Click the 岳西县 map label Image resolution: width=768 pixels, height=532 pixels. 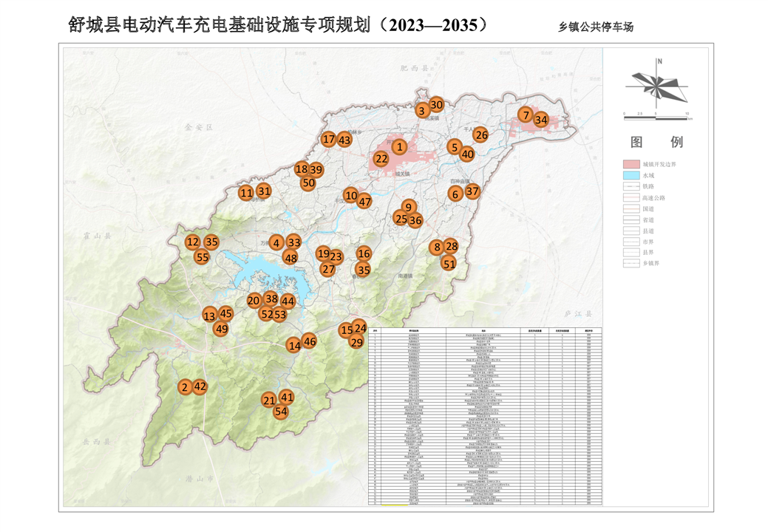[x=97, y=442]
